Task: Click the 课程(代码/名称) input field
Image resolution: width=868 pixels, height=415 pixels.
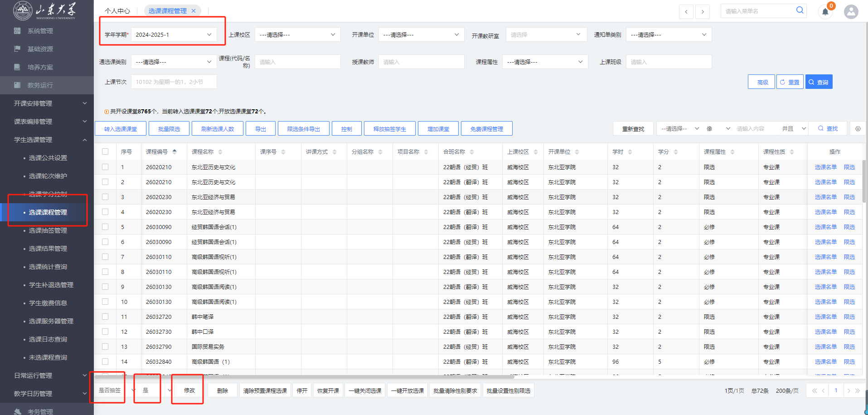Action: click(297, 62)
